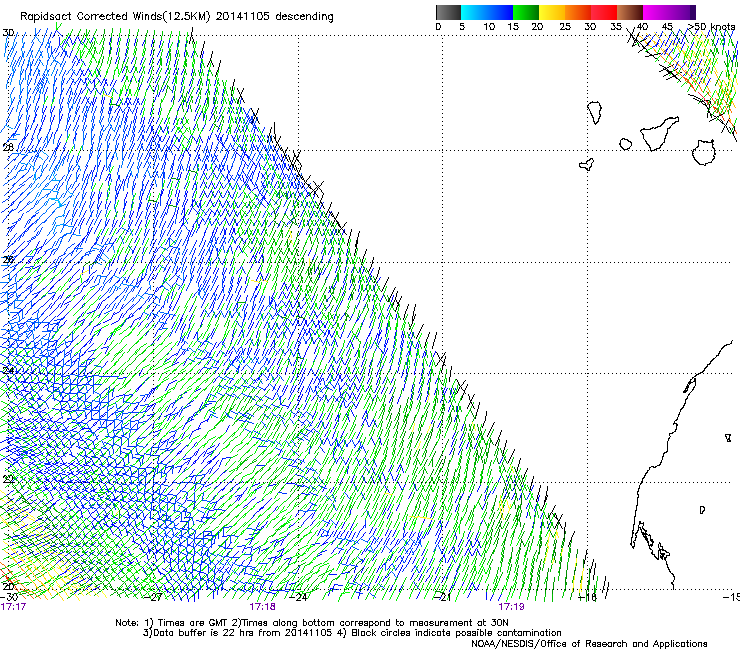Click the blue 10-15 knots color segment

pos(499,12)
